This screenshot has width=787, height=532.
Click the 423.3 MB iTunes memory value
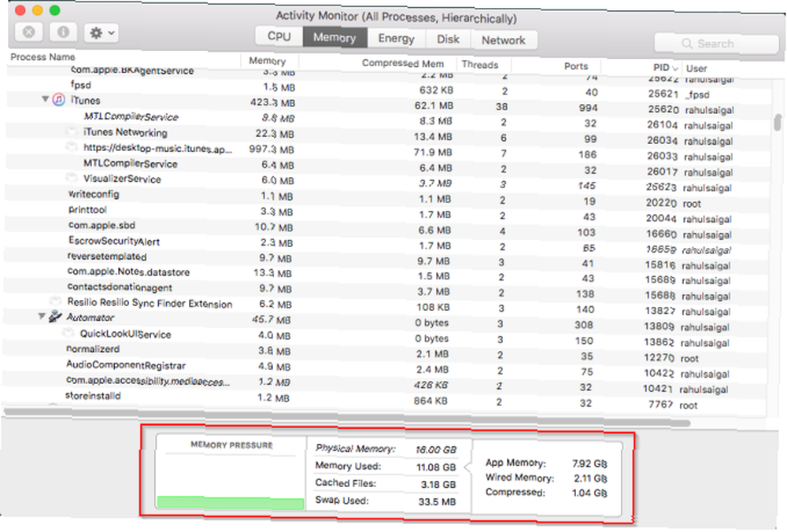pos(272,103)
